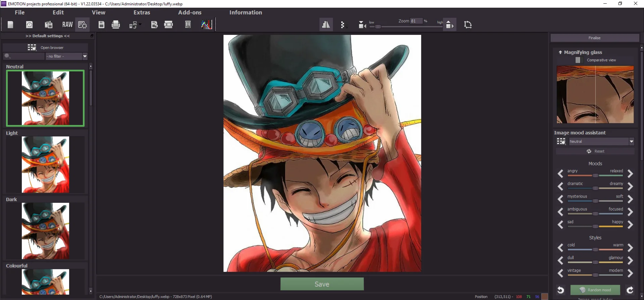The image size is (644, 300).
Task: Collapse the Magnifying glass panel arrow
Action: click(x=560, y=52)
